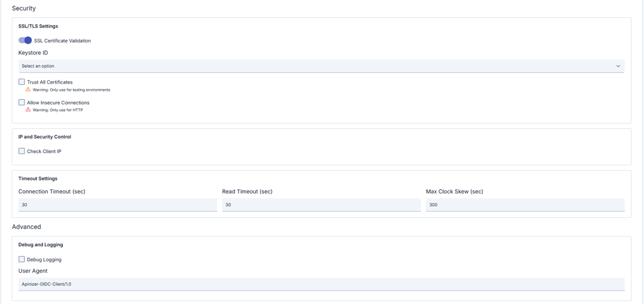Click the Connection Timeout input field
Viewport: 644px width, 304px height.
tap(118, 205)
